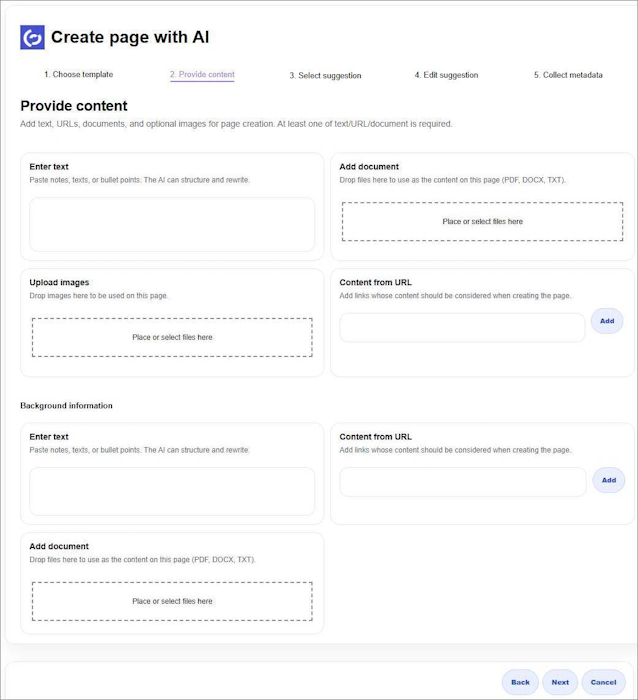Image resolution: width=638 pixels, height=700 pixels.
Task: Go to step 1 Choose template
Action: [x=78, y=75]
